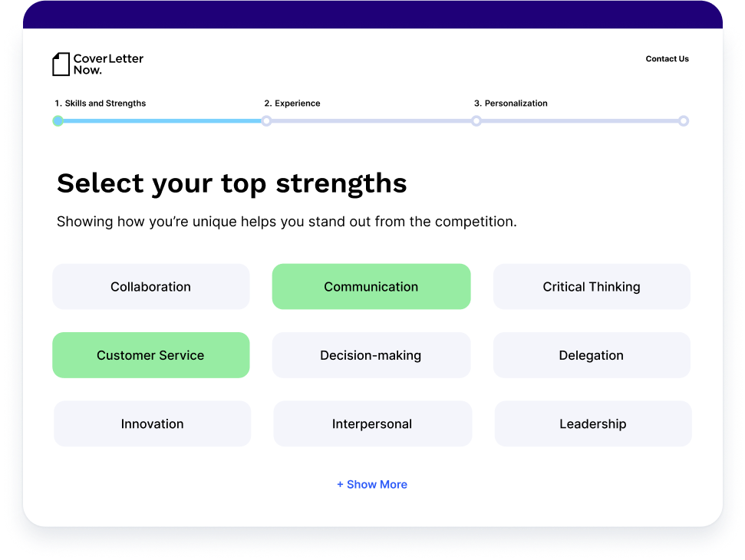
Task: Select the Collaboration strength
Action: [x=150, y=287]
